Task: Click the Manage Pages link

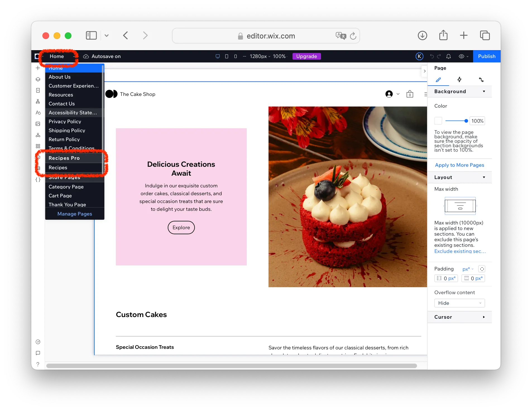Action: pyautogui.click(x=75, y=214)
